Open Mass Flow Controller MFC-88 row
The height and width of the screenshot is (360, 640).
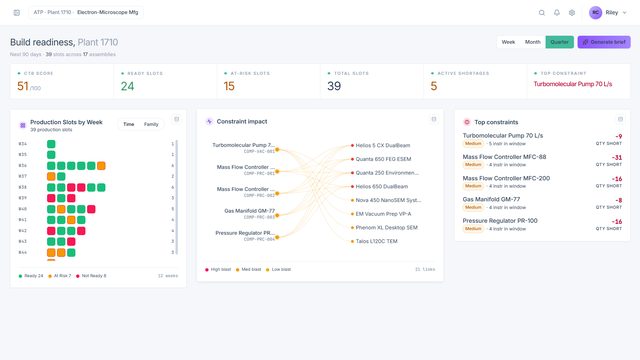[x=542, y=160]
